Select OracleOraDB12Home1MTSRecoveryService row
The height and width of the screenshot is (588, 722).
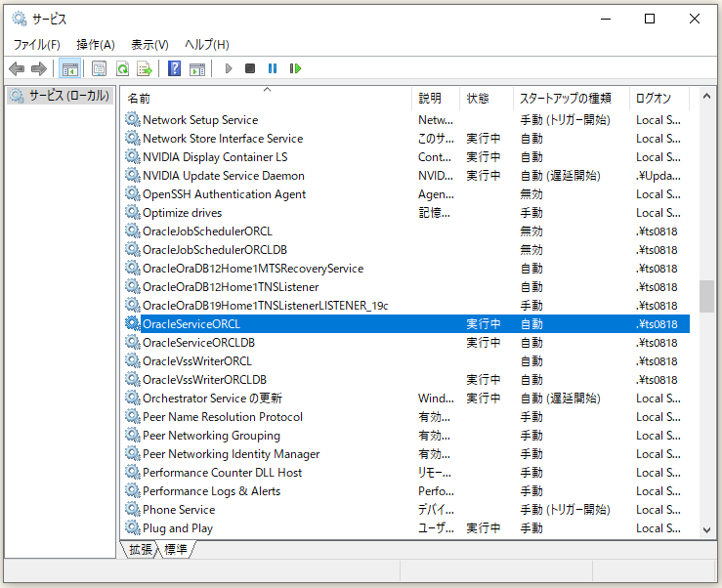pyautogui.click(x=406, y=268)
